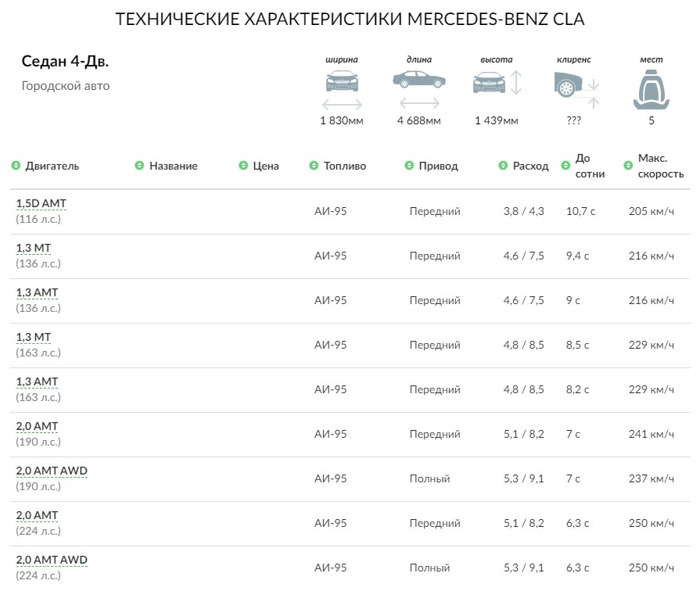700x591 pixels.
Task: Sort by the Привод column header
Action: pos(439,166)
